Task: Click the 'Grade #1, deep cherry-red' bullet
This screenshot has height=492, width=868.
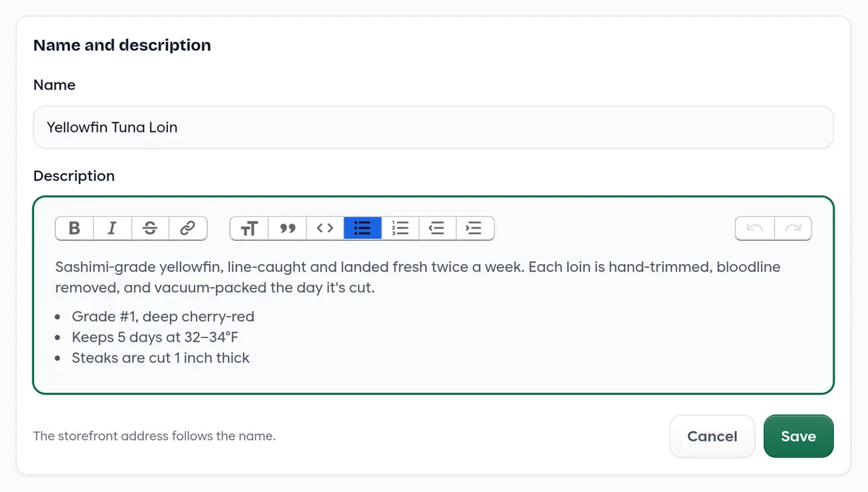Action: (x=163, y=316)
